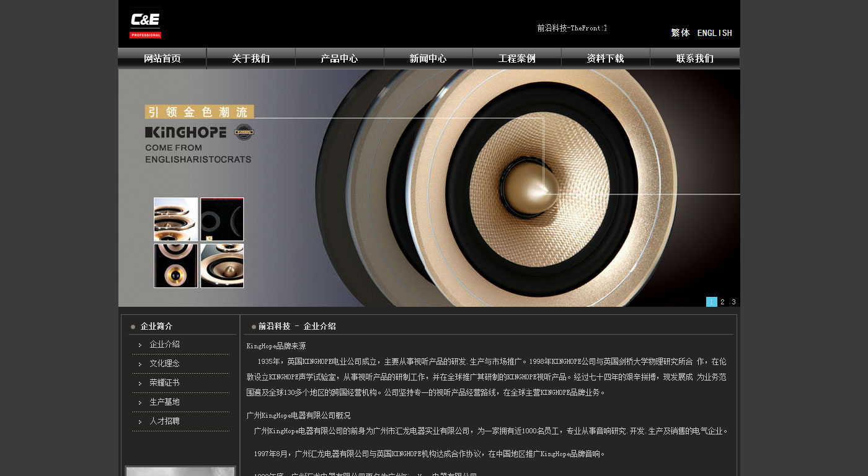
Task: Click the 前沿科技 - 企业介绍 heading
Action: point(297,326)
